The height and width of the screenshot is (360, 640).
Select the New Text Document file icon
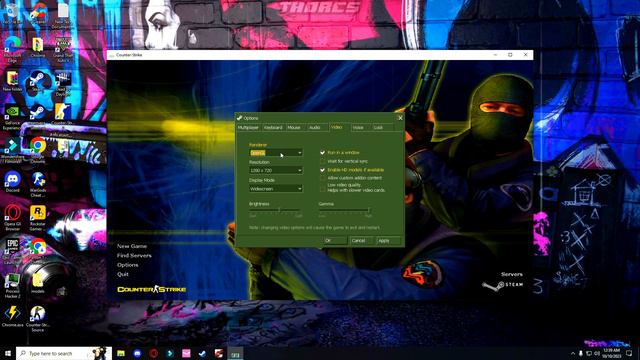(x=62, y=15)
